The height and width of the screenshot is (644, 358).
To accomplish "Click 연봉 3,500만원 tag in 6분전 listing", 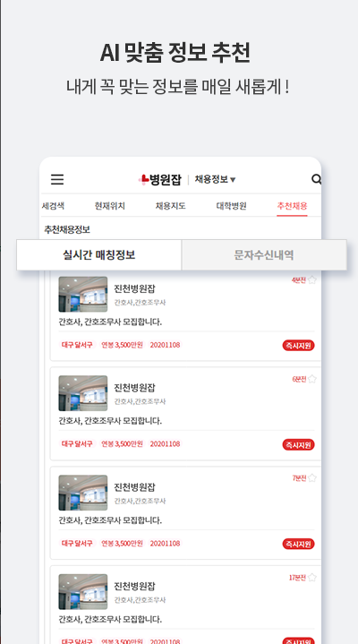I will click(x=123, y=443).
